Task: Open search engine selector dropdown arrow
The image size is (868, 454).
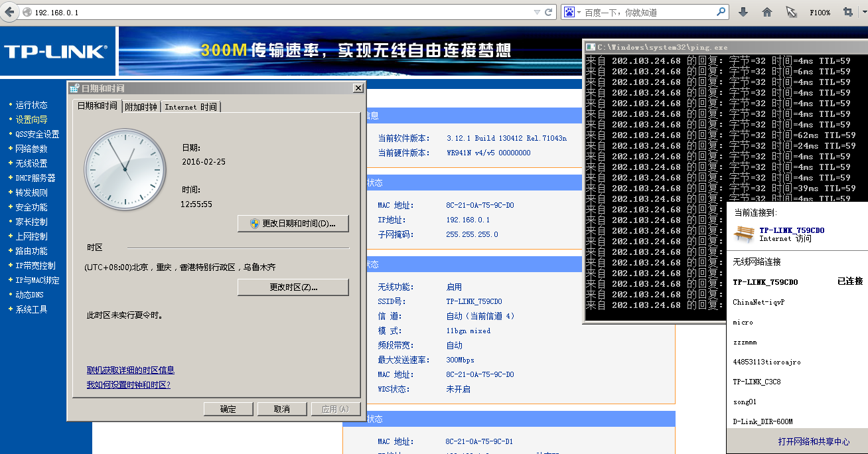Action: (579, 12)
